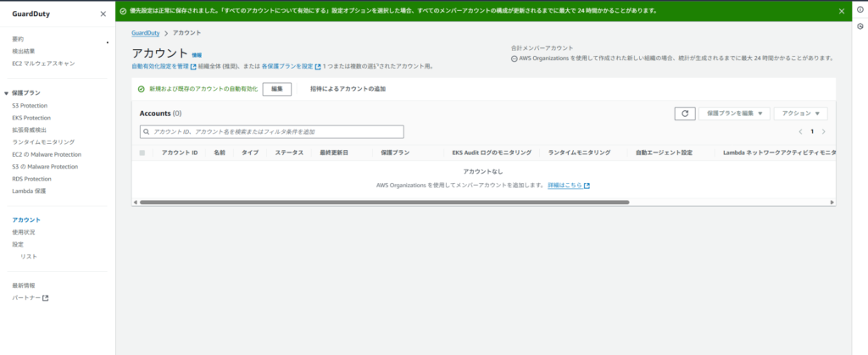The height and width of the screenshot is (355, 868).
Task: Open 設定 in the sidebar
Action: click(x=18, y=244)
